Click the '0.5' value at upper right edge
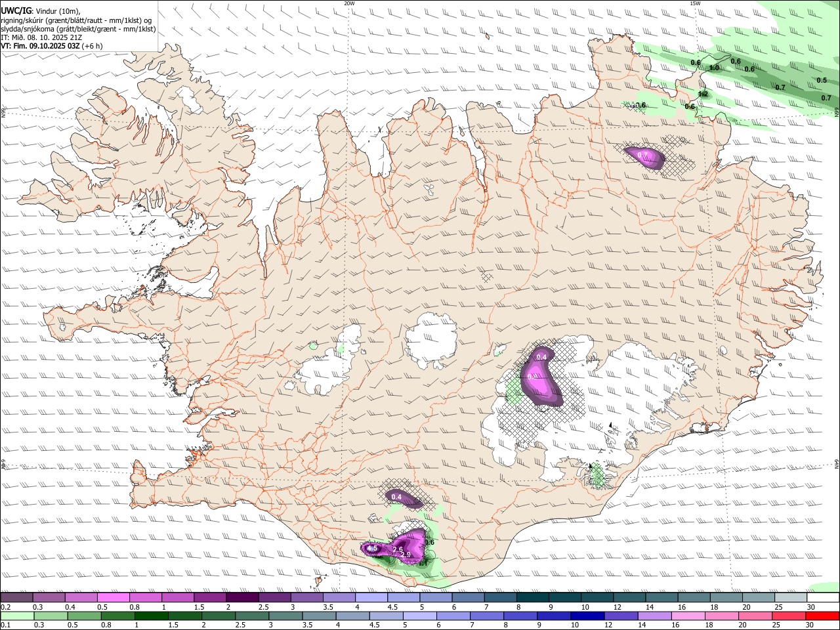 pos(822,80)
